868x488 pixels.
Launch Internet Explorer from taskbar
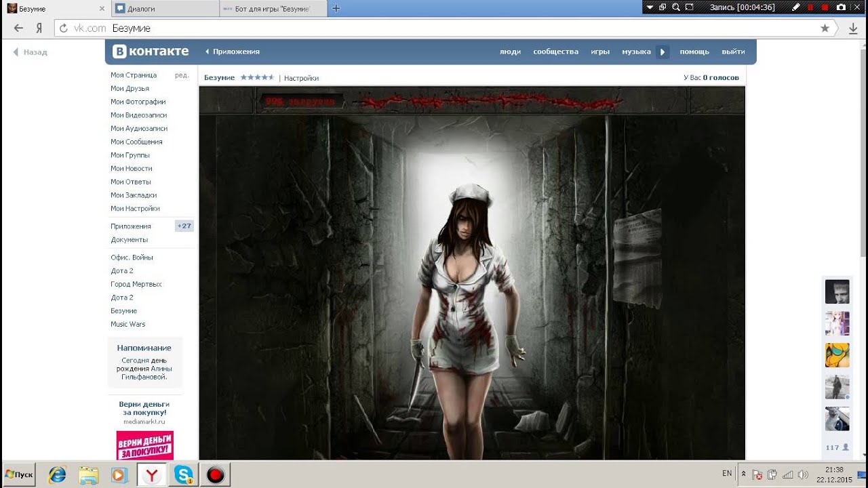58,474
